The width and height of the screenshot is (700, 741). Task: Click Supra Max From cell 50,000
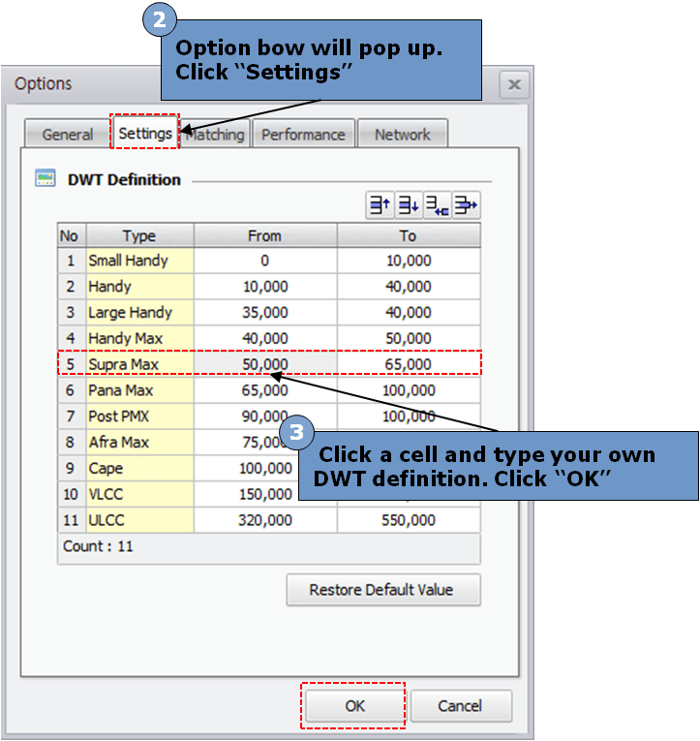point(265,364)
